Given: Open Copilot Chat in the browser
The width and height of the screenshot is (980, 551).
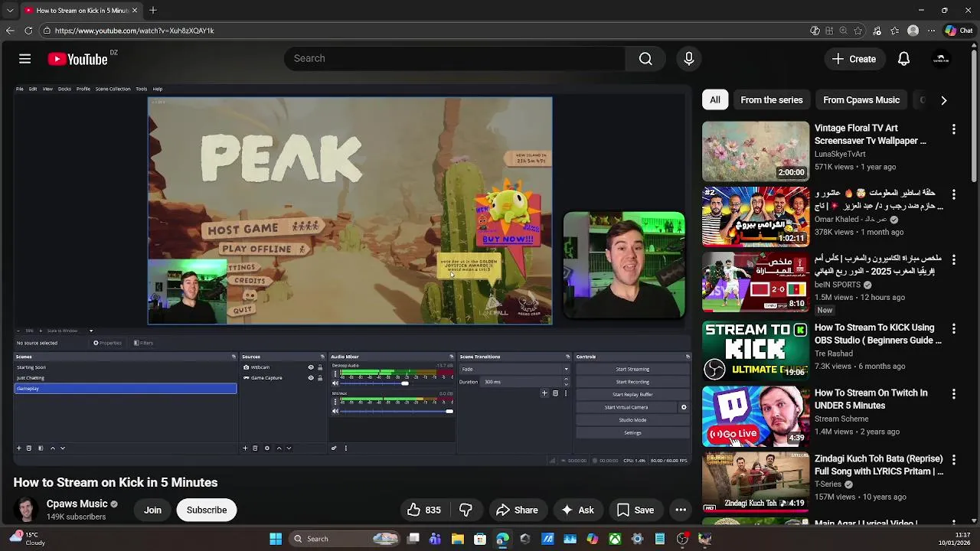Looking at the screenshot, I should tap(959, 31).
